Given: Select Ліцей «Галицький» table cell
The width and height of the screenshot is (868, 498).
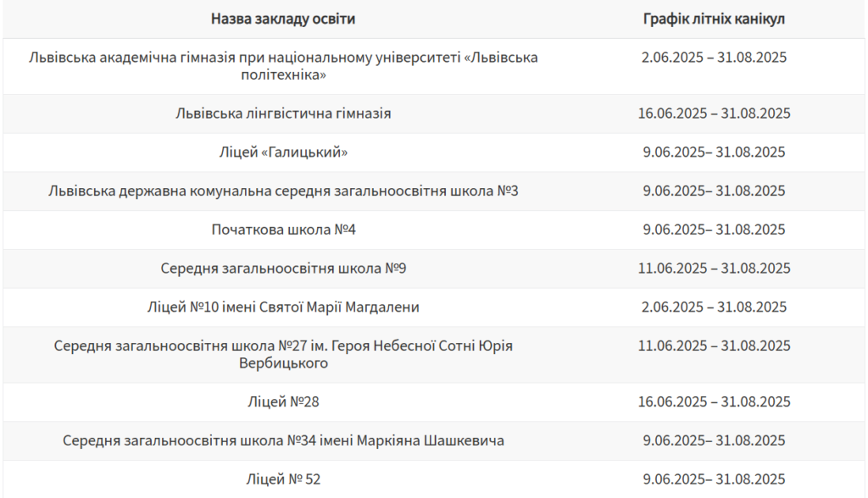Looking at the screenshot, I should (283, 152).
